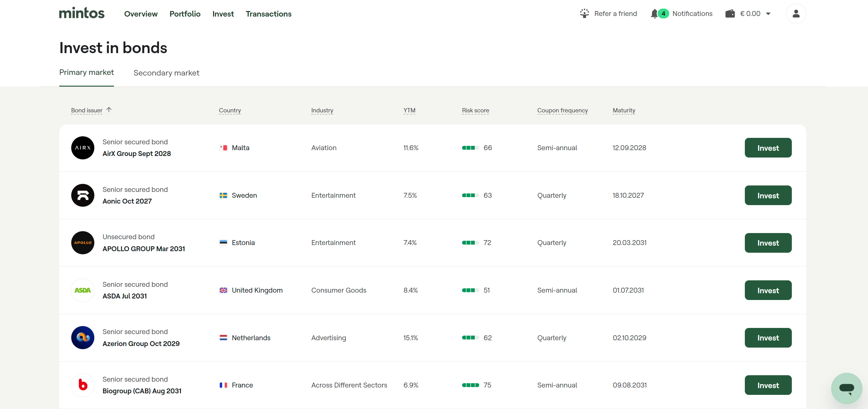868x409 pixels.
Task: Go to the Overview menu
Action: coord(141,14)
